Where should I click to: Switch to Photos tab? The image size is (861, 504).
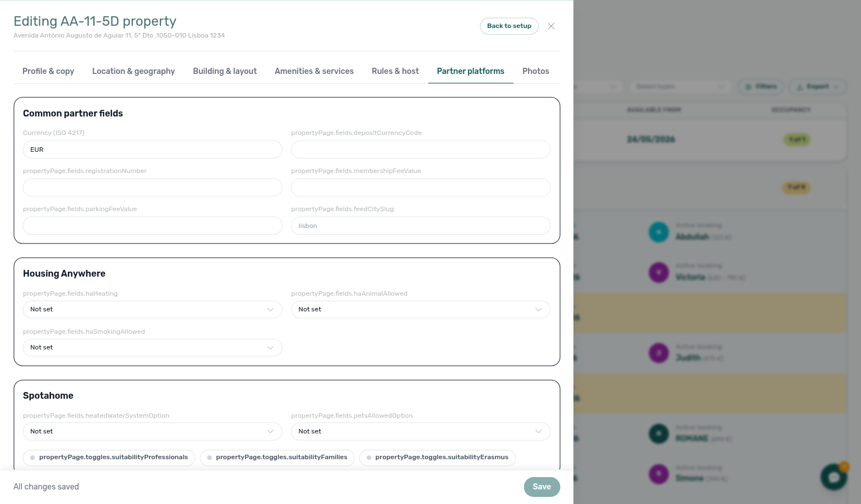pos(536,71)
